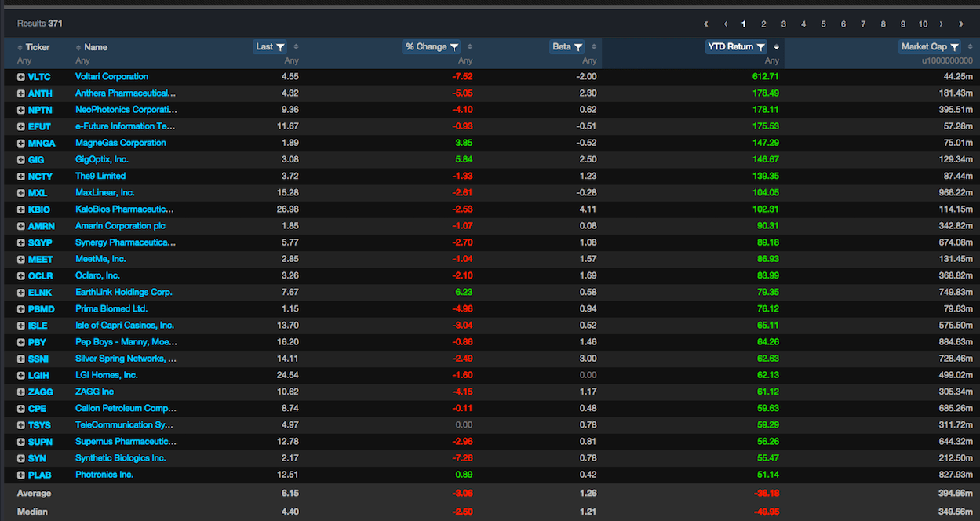
Task: Expand the NPTN row details
Action: click(21, 110)
